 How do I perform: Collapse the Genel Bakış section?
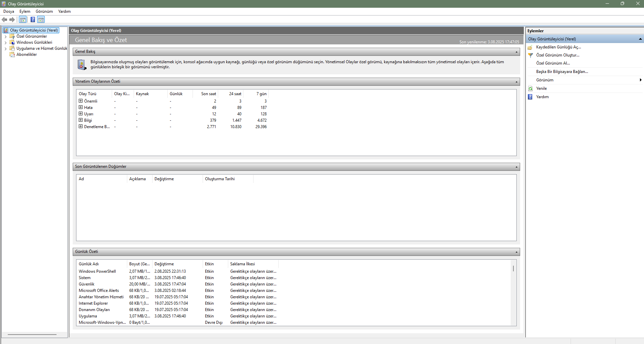point(516,52)
